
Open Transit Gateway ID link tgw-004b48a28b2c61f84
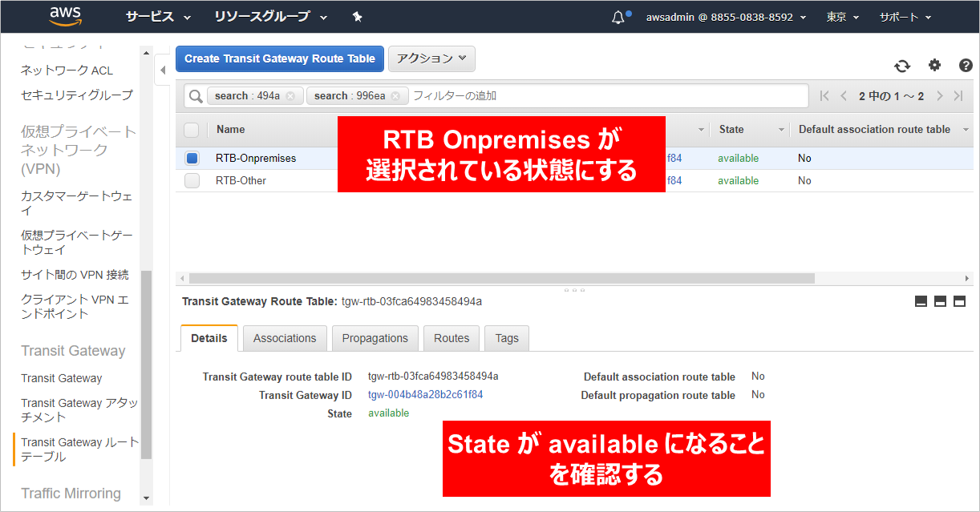pos(425,395)
